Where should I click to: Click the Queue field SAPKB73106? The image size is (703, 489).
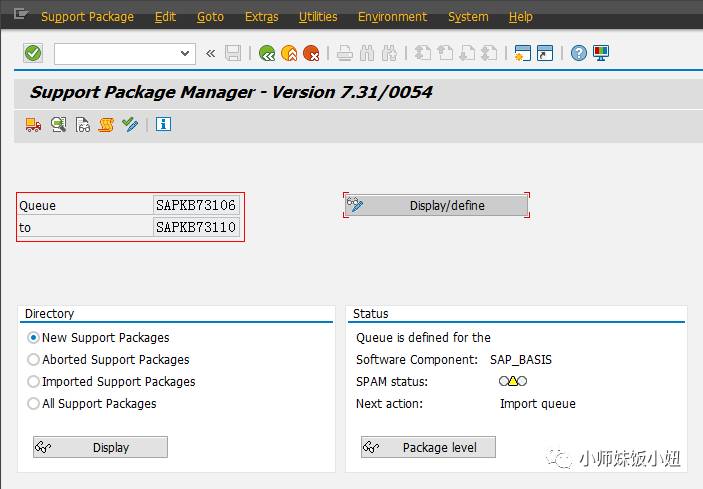196,205
